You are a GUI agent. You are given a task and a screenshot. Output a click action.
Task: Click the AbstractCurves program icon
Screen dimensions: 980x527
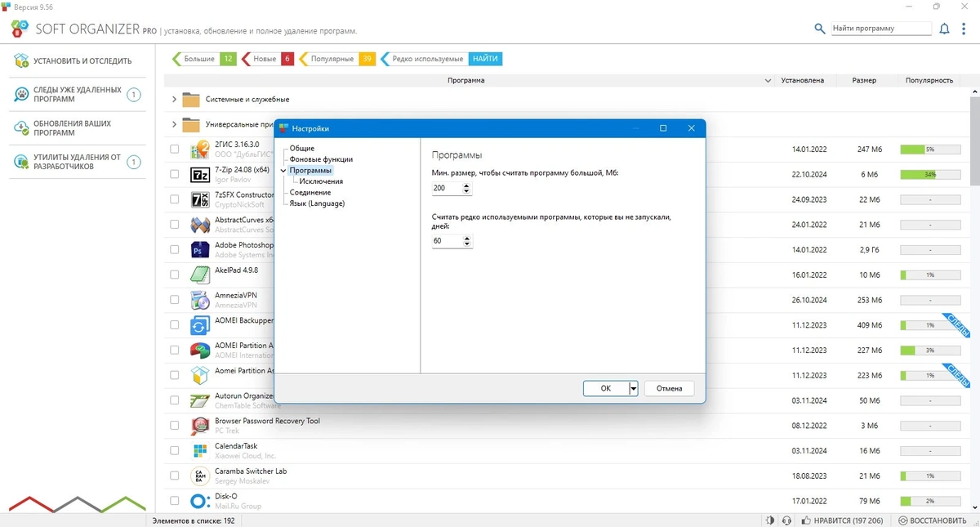200,225
